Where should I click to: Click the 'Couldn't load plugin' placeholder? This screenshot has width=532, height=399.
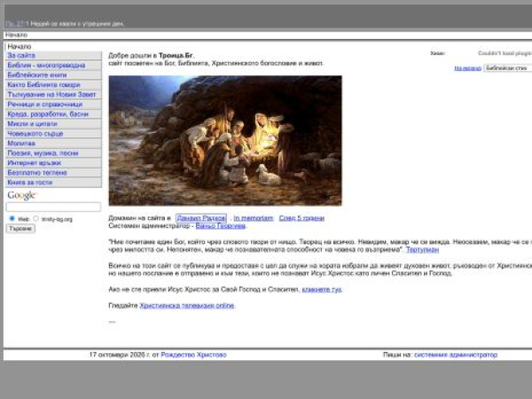pos(505,53)
